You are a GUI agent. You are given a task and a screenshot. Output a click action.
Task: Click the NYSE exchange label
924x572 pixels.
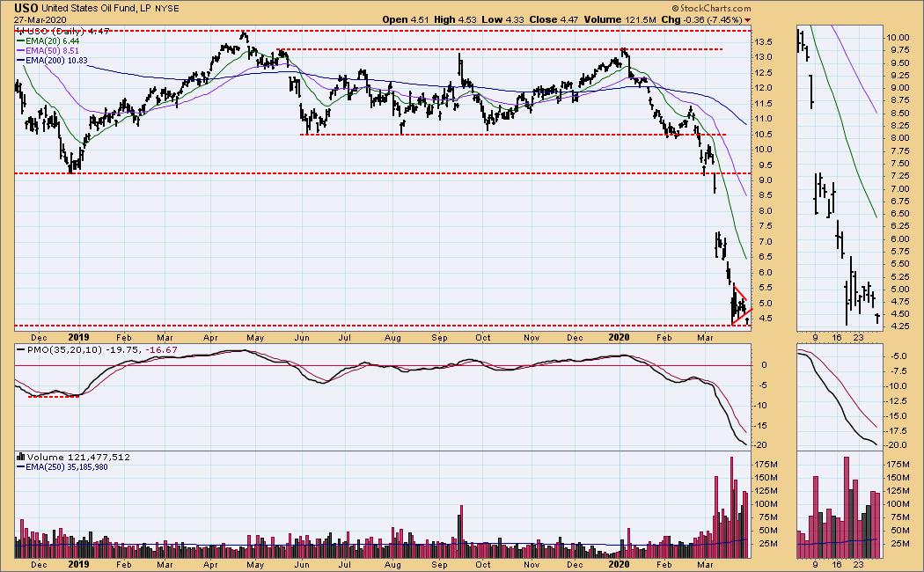[167, 9]
